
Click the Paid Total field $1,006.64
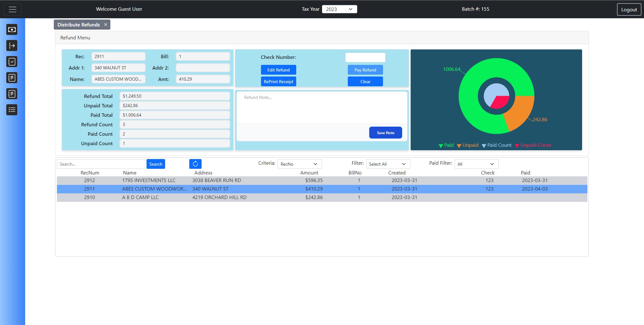pyautogui.click(x=175, y=115)
